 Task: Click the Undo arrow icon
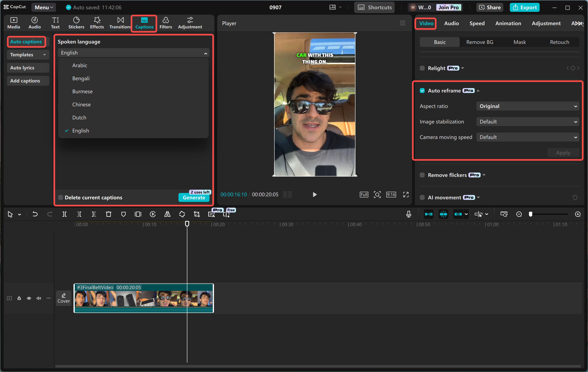click(x=35, y=214)
